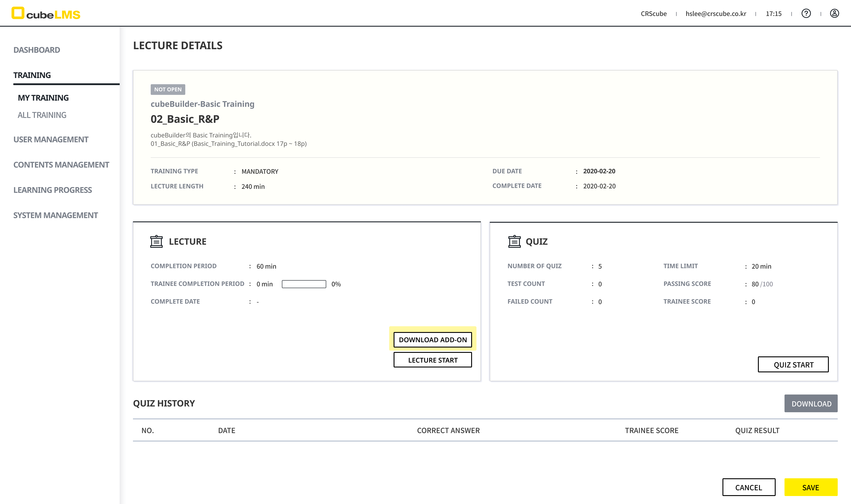
Task: Select the Training menu item
Action: coord(32,75)
